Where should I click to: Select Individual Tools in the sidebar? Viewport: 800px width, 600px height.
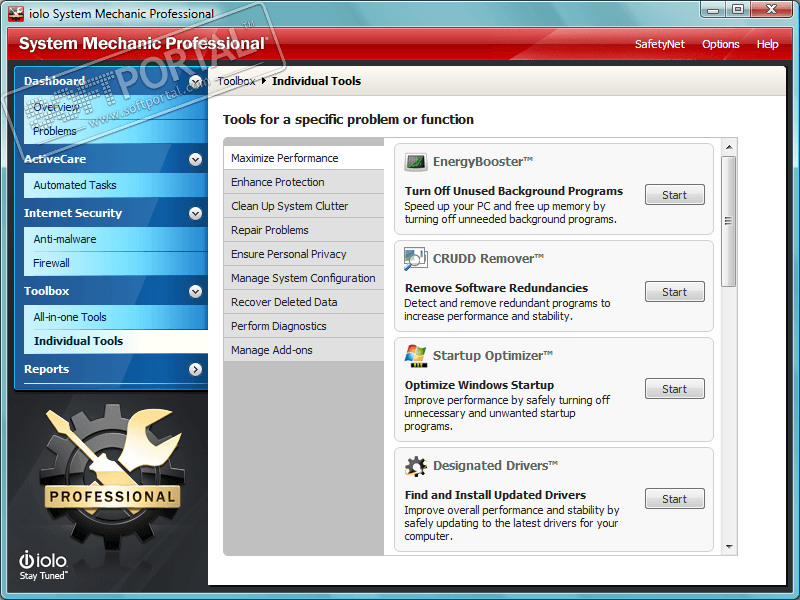coord(116,341)
